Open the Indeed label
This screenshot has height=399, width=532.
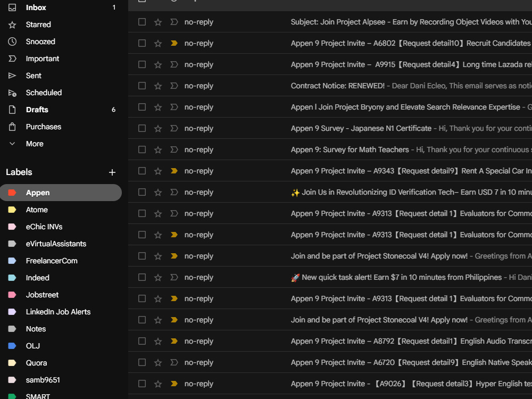tap(61, 278)
